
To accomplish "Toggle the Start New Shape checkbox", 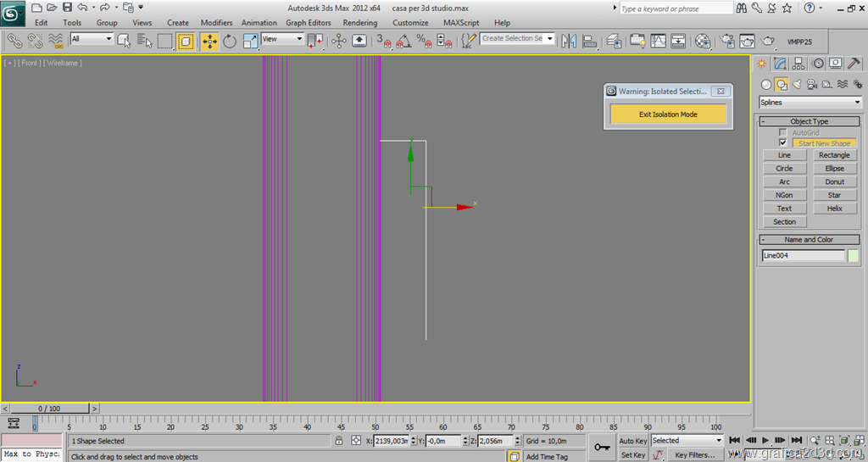I will coord(783,143).
